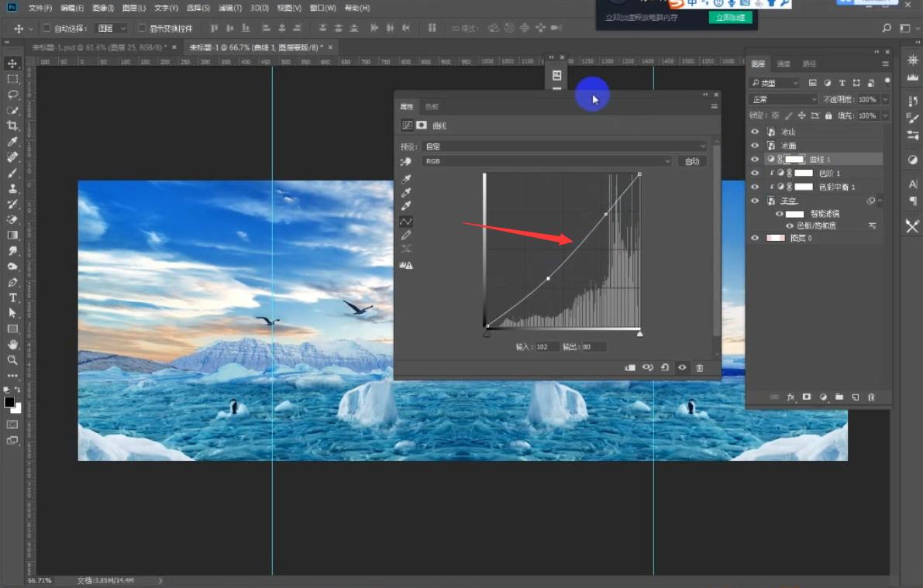Click the delete adjustment trash icon
The height and width of the screenshot is (588, 923).
[x=699, y=367]
